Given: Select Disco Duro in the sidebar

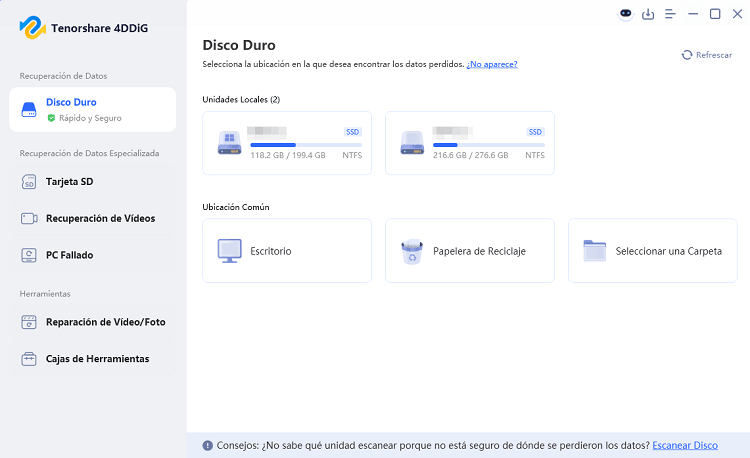Looking at the screenshot, I should click(92, 109).
